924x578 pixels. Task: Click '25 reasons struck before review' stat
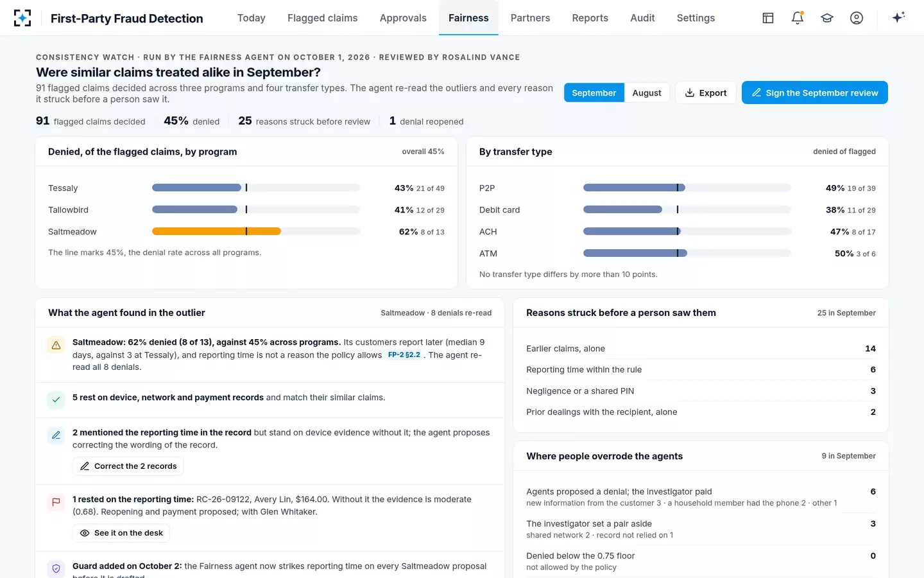pyautogui.click(x=304, y=121)
